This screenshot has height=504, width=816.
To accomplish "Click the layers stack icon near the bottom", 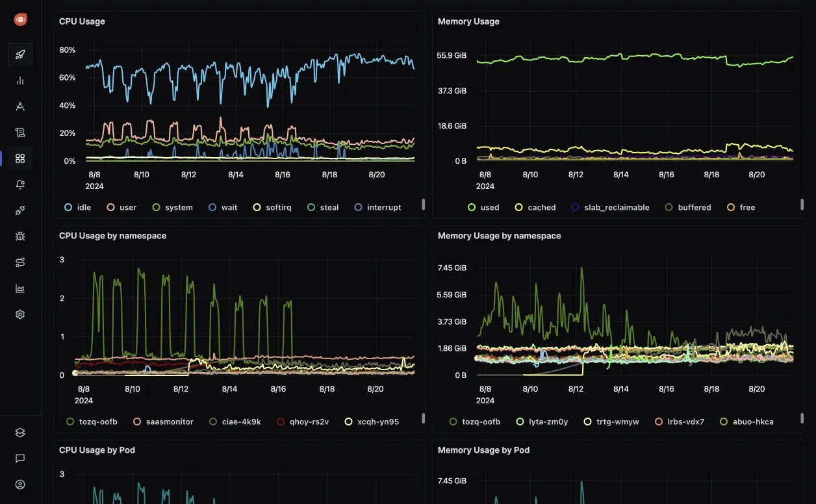I will pos(19,431).
